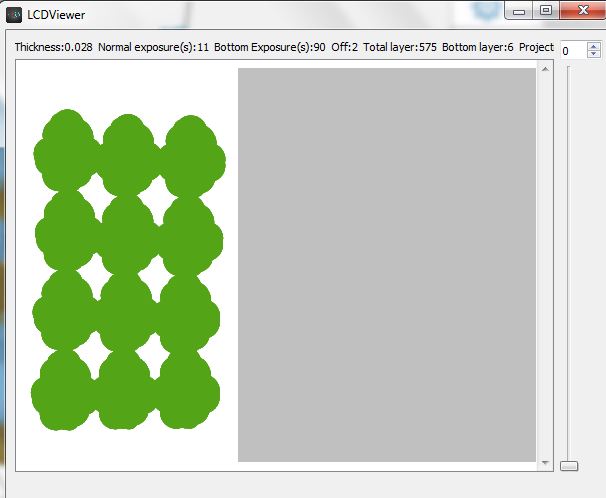The image size is (606, 498).
Task: Click the Normal exposure(s):11 label
Action: (x=153, y=47)
